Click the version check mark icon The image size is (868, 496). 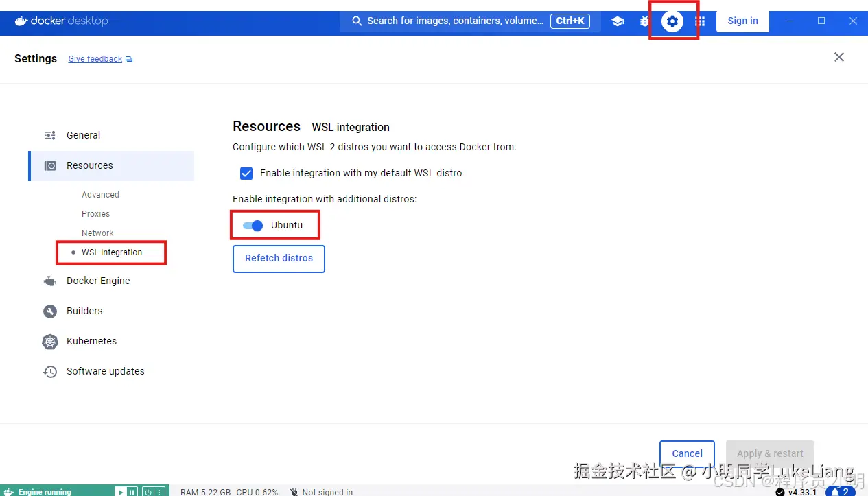point(779,492)
